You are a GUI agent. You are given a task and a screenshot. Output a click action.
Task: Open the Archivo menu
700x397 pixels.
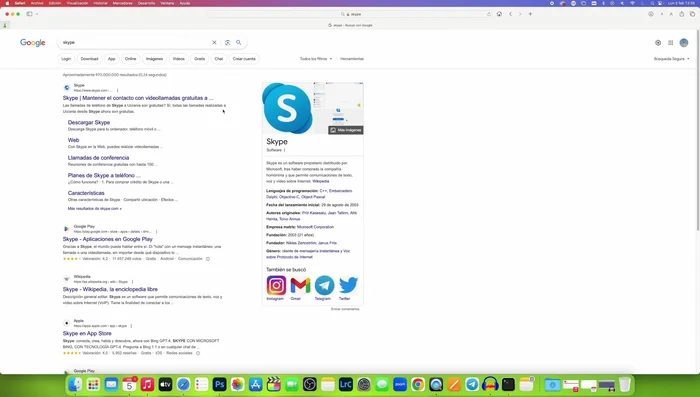[x=37, y=3]
